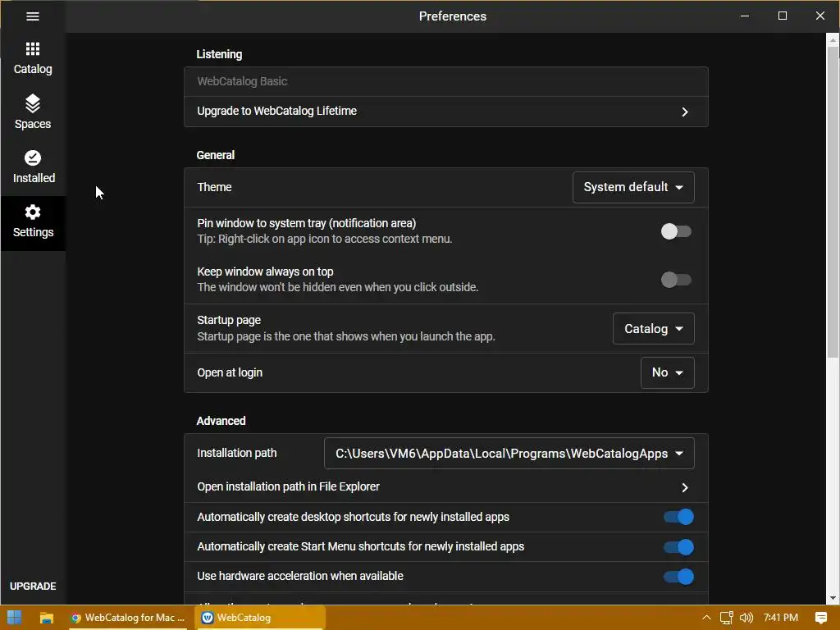Open the Catalog grid icon
Image resolution: width=840 pixels, height=630 pixels.
click(x=33, y=49)
